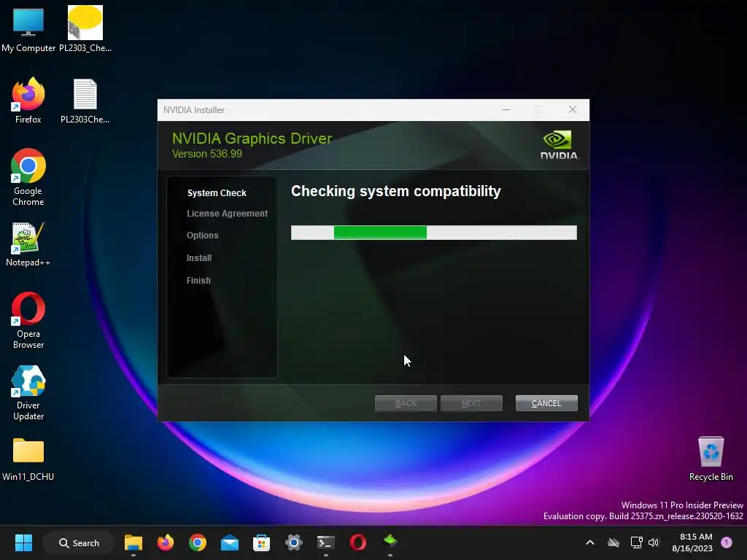Click the taskbar Search box

pyautogui.click(x=79, y=542)
